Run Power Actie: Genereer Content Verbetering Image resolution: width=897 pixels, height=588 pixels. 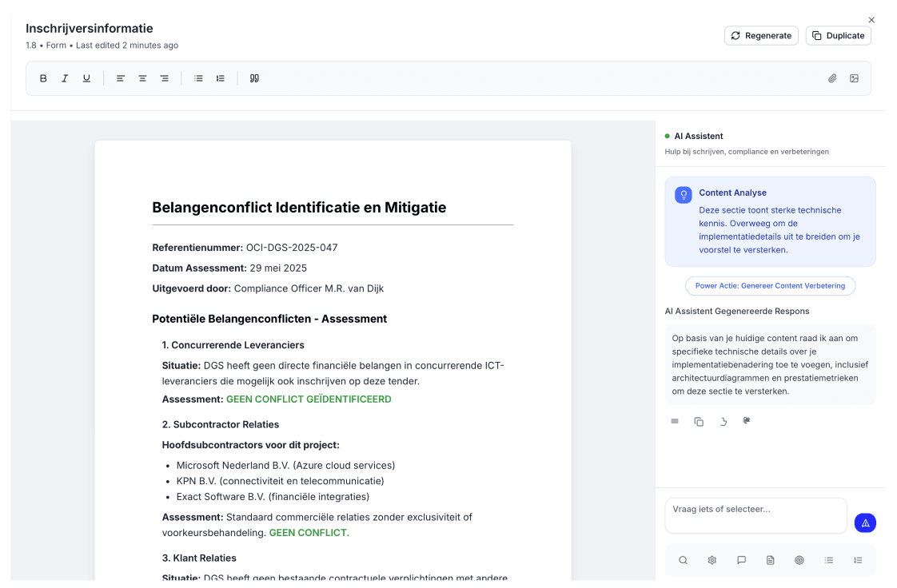(x=771, y=285)
